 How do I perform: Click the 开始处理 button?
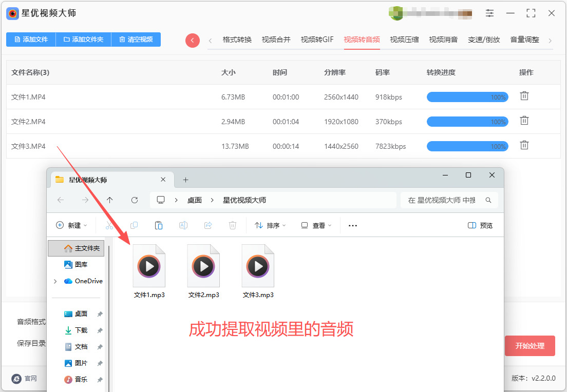pyautogui.click(x=530, y=346)
